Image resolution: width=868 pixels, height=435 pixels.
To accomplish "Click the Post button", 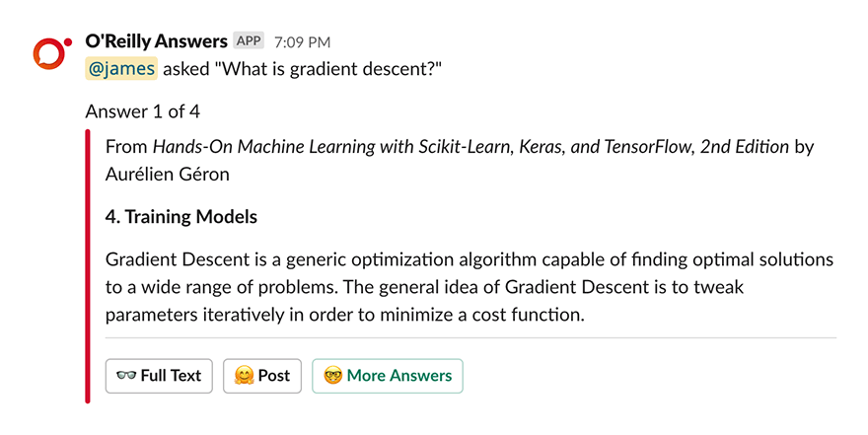I will (x=262, y=376).
